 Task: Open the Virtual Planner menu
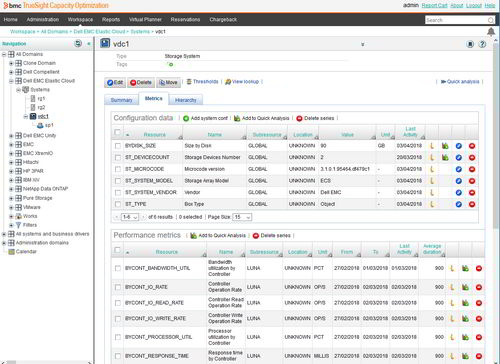click(x=145, y=20)
